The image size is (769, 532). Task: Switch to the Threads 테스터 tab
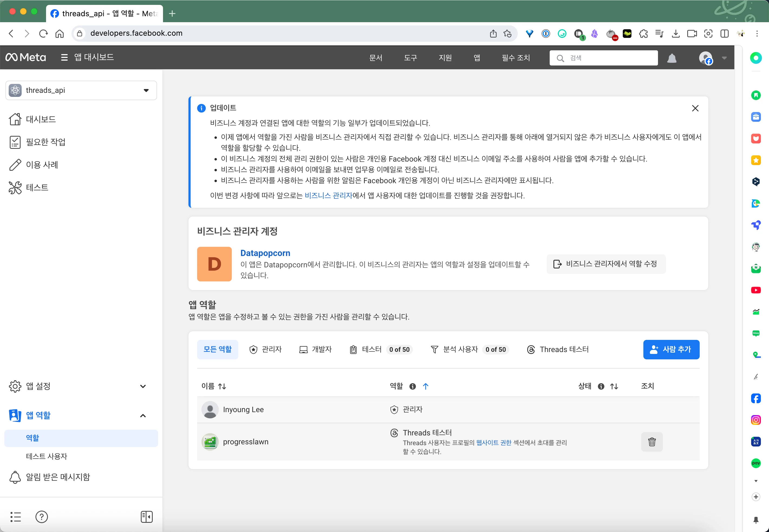tap(558, 349)
